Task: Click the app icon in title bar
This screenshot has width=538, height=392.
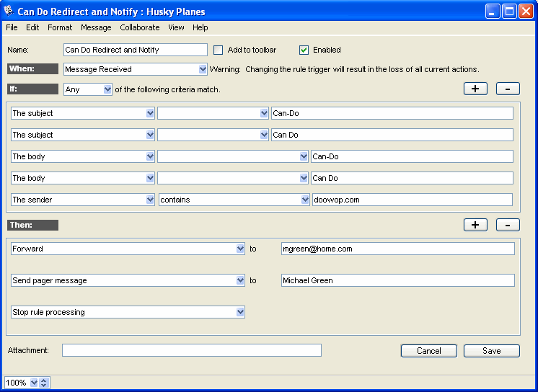Action: [9, 12]
